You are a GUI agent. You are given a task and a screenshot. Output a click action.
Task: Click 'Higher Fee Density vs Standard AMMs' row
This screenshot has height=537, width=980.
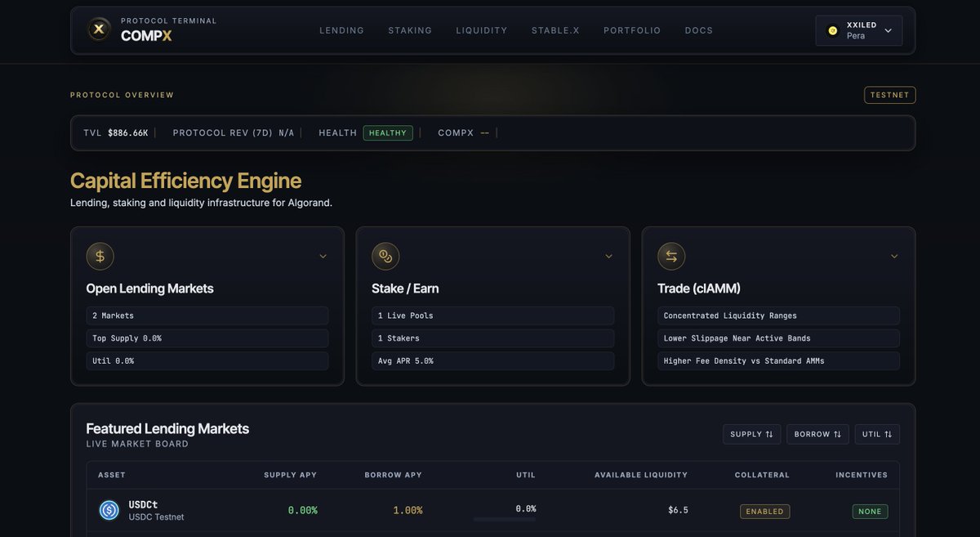click(779, 360)
